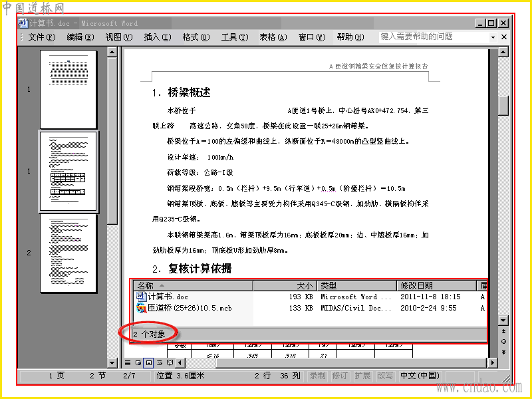Switch to Web Layout view icon
This screenshot has height=399, width=532.
point(138,362)
